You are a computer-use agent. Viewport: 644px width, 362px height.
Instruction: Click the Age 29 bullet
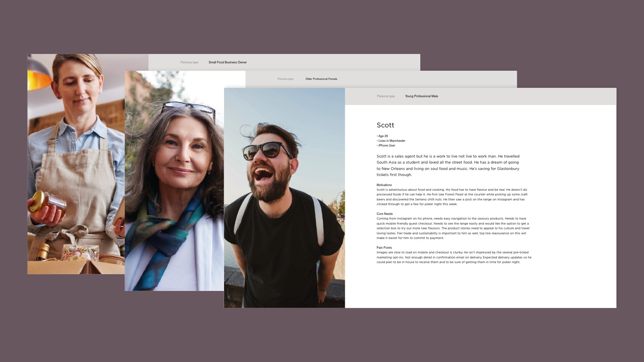point(383,136)
